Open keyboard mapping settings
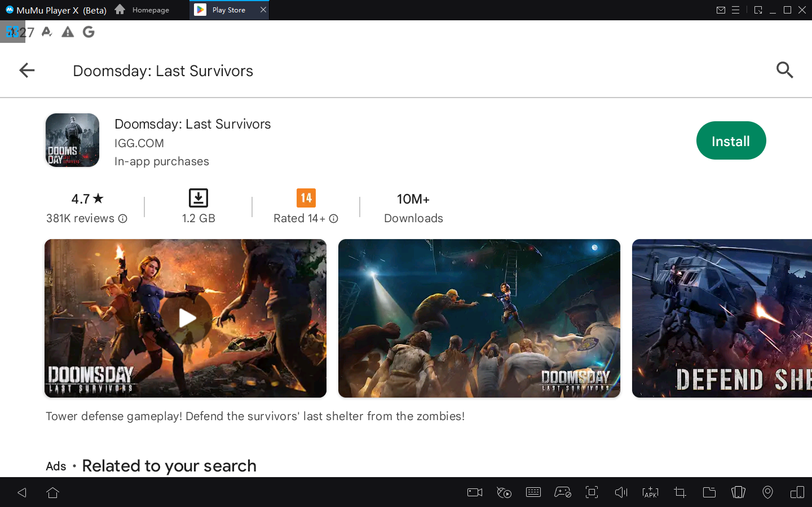Screen dimensions: 812x507 click(x=533, y=492)
